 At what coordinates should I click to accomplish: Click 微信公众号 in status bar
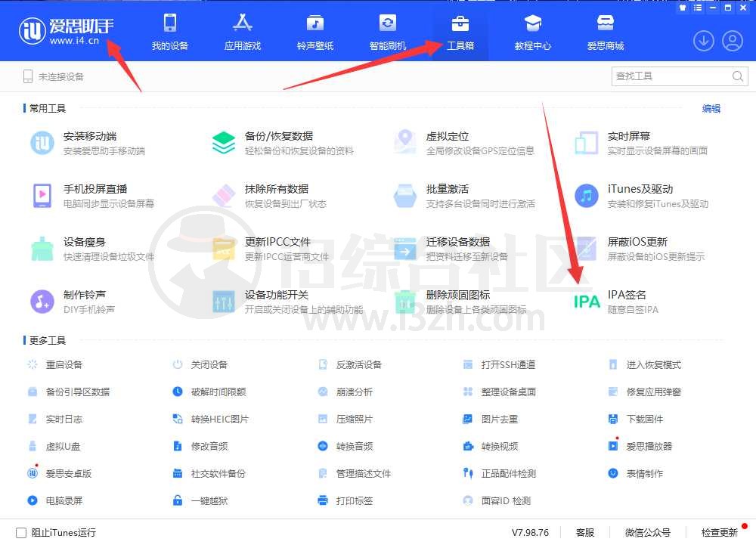(x=648, y=532)
